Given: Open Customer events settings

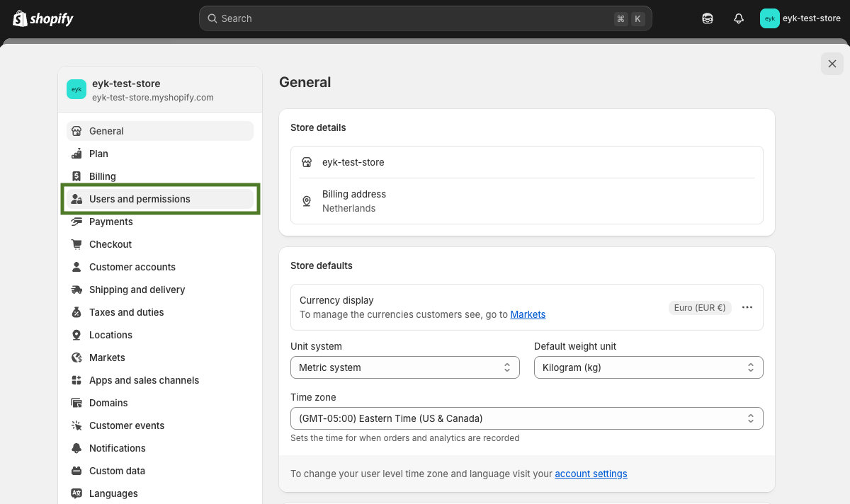Looking at the screenshot, I should pos(160,425).
